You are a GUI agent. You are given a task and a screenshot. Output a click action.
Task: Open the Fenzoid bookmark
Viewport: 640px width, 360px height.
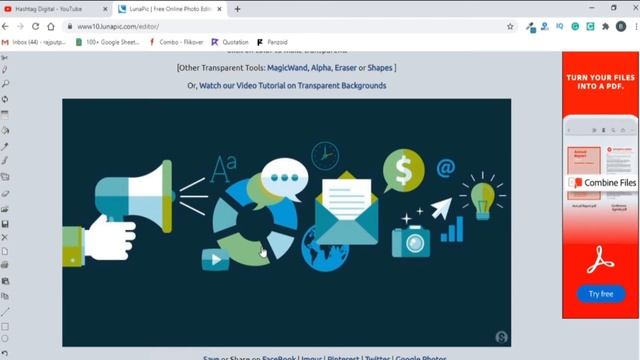pos(272,42)
